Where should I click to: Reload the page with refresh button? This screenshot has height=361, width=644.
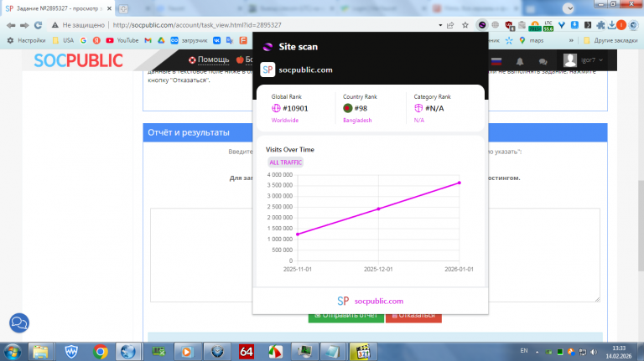point(39,25)
